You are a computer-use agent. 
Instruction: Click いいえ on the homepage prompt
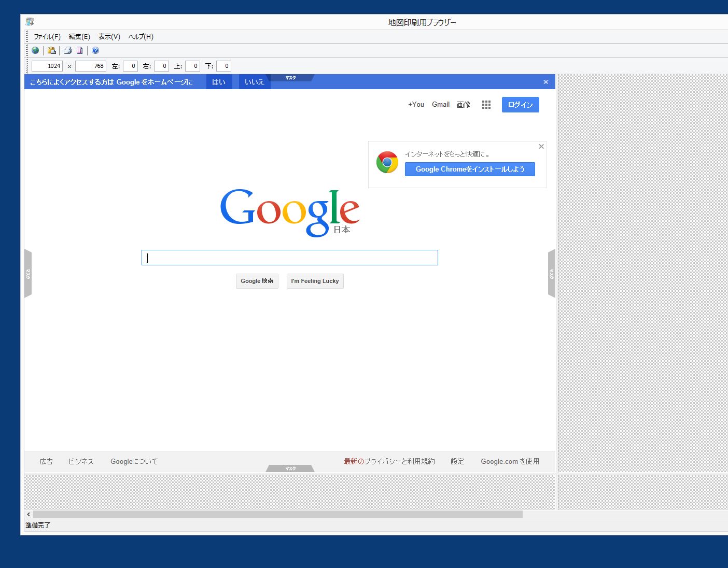(x=254, y=82)
